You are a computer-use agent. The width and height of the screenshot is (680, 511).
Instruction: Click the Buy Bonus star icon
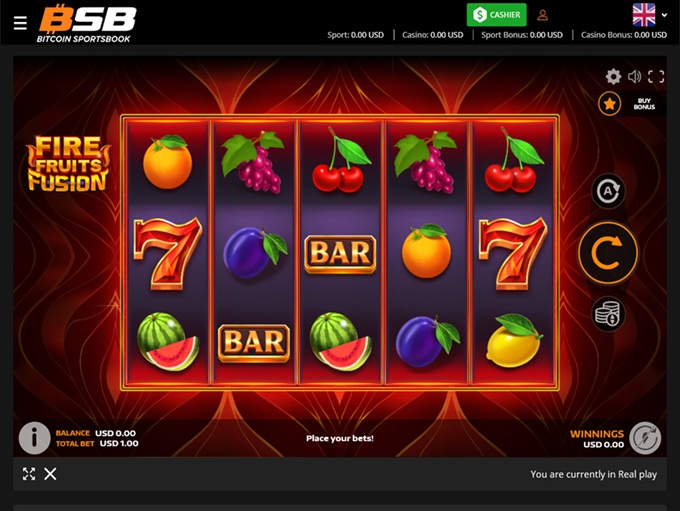point(610,104)
